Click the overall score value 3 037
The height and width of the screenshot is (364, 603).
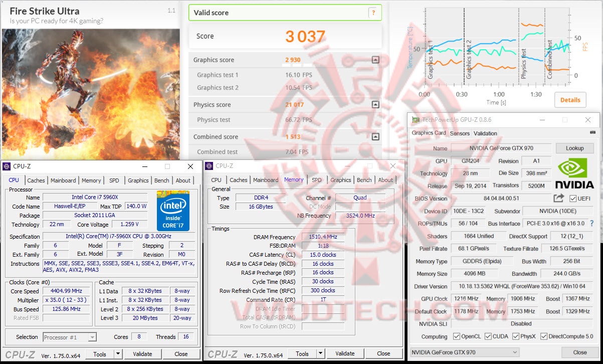click(305, 36)
